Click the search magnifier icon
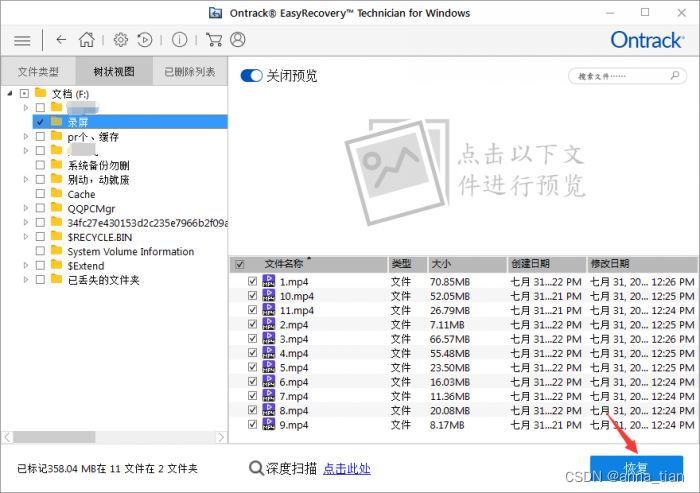The height and width of the screenshot is (493, 700). pyautogui.click(x=675, y=75)
